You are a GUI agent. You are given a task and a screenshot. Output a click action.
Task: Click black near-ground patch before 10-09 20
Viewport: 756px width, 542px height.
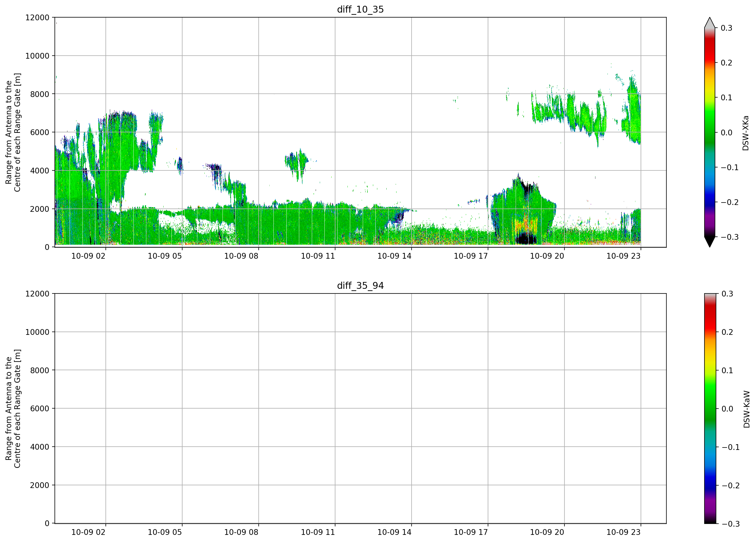(x=526, y=239)
